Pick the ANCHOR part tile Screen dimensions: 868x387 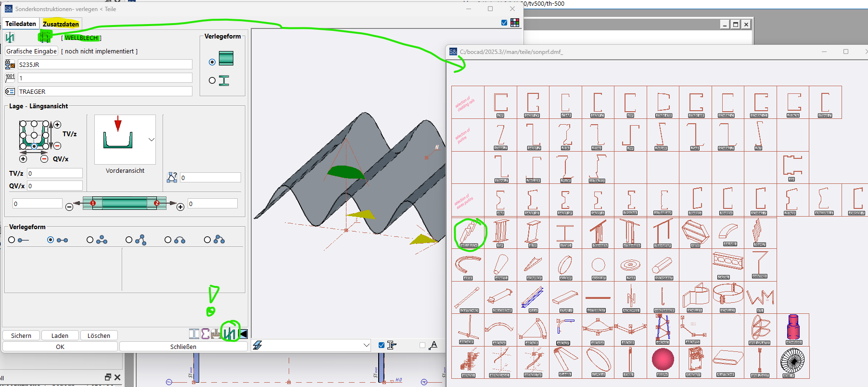[x=468, y=330]
